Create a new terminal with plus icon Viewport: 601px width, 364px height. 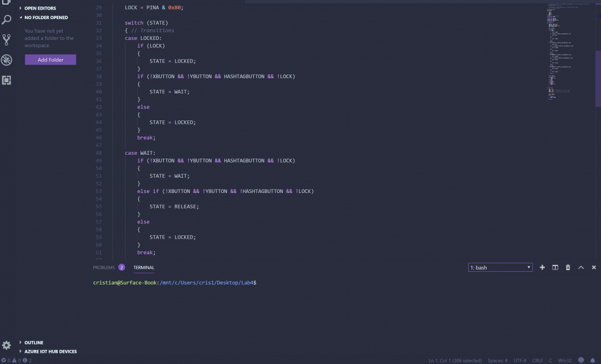tap(542, 267)
